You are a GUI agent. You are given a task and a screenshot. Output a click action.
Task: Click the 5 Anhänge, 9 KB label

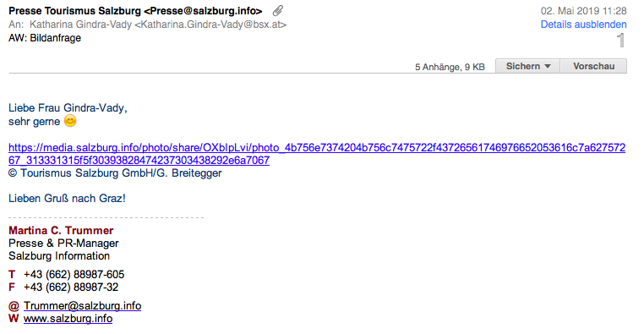pyautogui.click(x=450, y=67)
